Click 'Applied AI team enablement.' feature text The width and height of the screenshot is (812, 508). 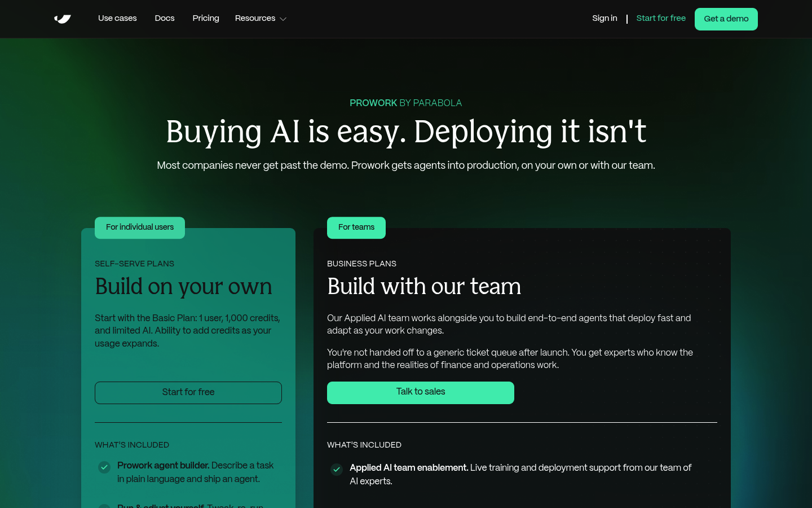pos(409,468)
